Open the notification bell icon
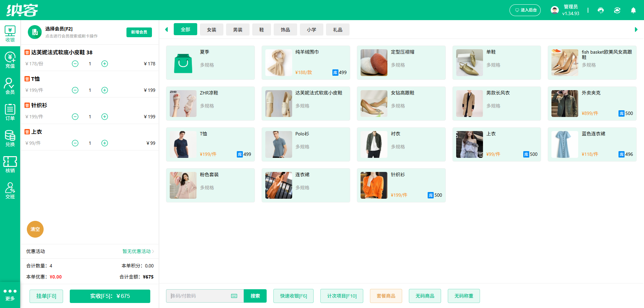This screenshot has width=644, height=308. pos(633,10)
